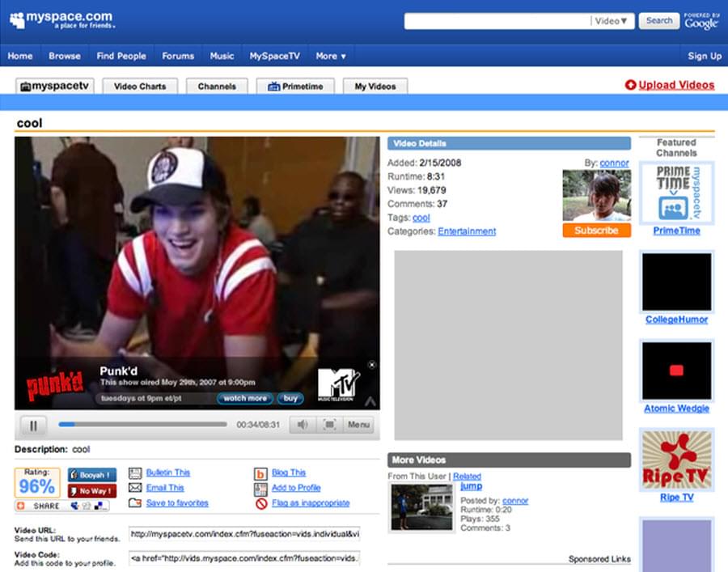
Task: Click the Email This envelope icon
Action: [135, 488]
